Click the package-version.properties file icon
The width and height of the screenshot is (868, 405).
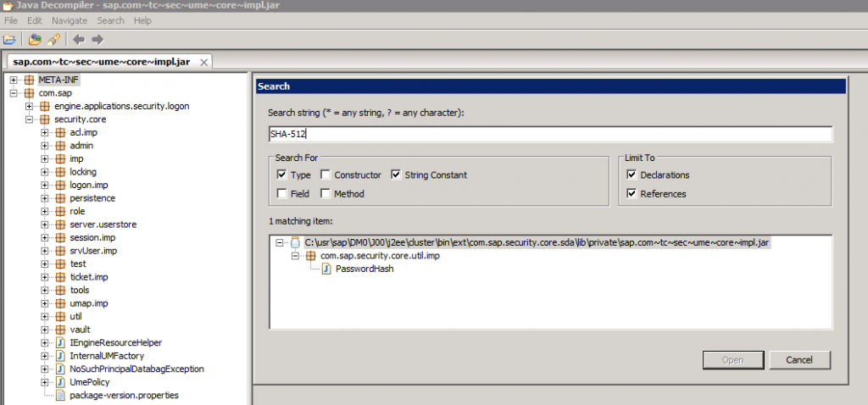point(61,395)
